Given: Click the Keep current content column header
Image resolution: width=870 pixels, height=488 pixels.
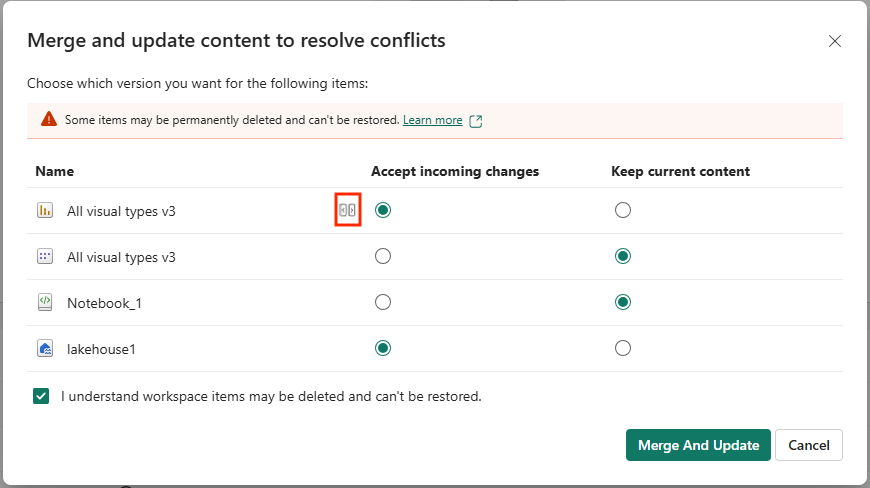Looking at the screenshot, I should pos(680,171).
